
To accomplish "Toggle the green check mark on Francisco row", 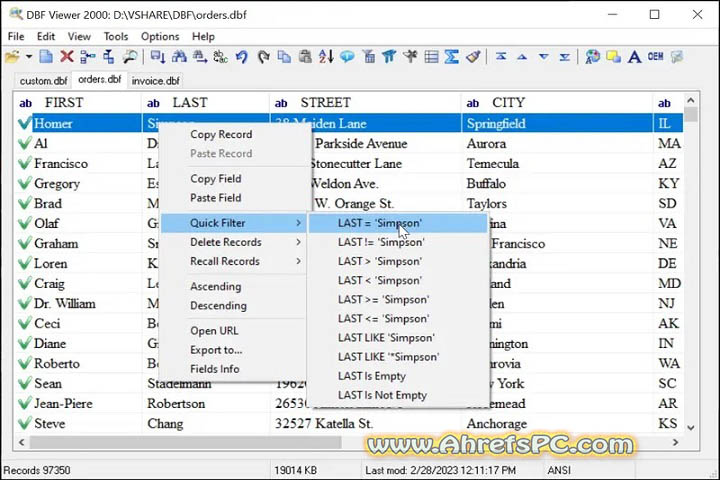I will click(25, 164).
